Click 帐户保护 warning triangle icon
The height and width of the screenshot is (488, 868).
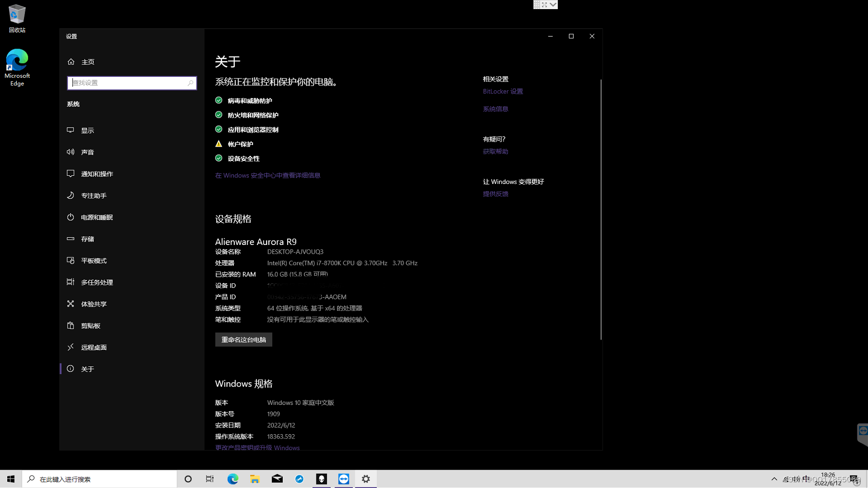point(219,144)
